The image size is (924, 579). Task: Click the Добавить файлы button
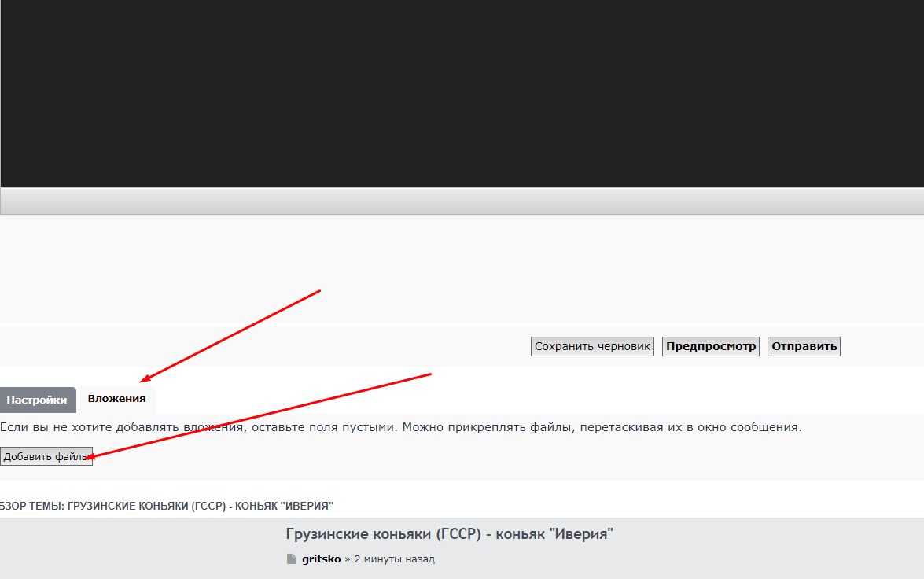click(x=46, y=457)
